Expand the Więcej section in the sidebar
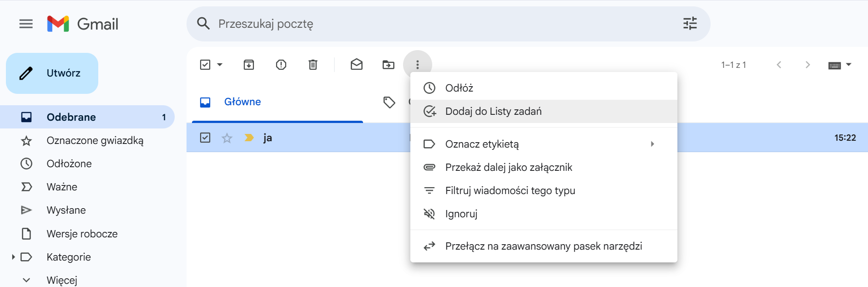 [x=26, y=280]
